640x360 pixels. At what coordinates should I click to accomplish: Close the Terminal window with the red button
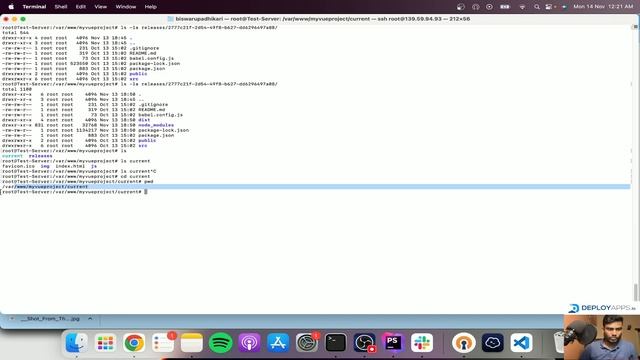point(6,19)
